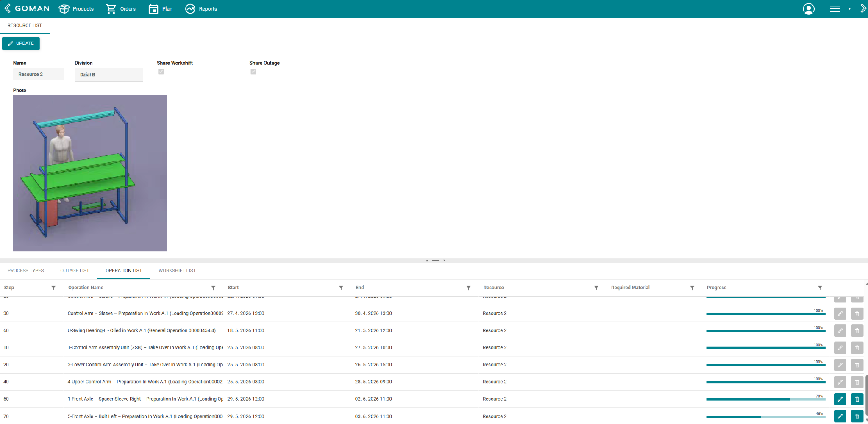Click the 46% progress bar for Bolt Left
This screenshot has width=868, height=424.
point(766,416)
